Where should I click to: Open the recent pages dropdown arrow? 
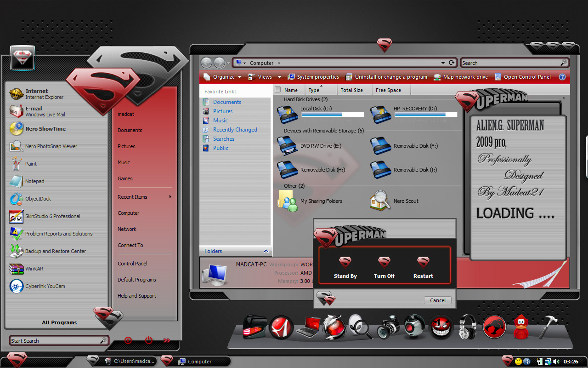coord(229,63)
